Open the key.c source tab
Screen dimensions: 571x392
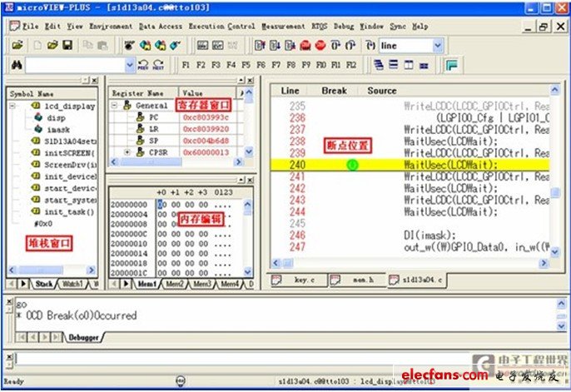click(x=299, y=280)
